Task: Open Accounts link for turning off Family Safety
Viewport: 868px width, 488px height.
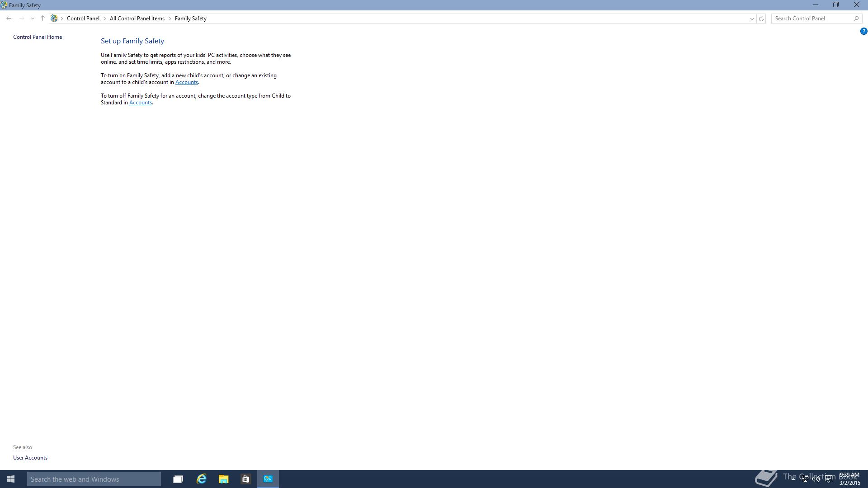Action: tap(141, 103)
